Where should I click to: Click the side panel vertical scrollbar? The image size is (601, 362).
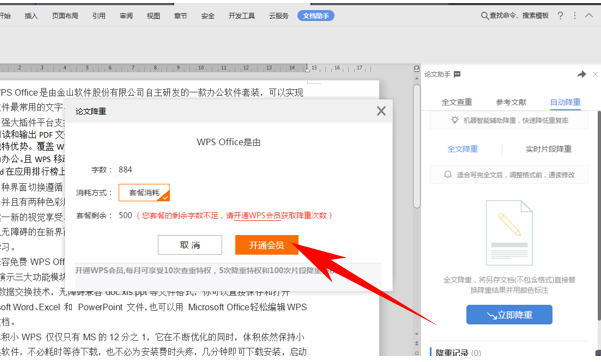click(x=599, y=216)
